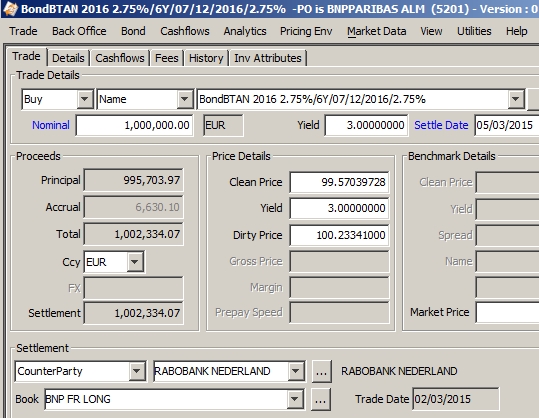Open the Bond menu

pyautogui.click(x=133, y=31)
